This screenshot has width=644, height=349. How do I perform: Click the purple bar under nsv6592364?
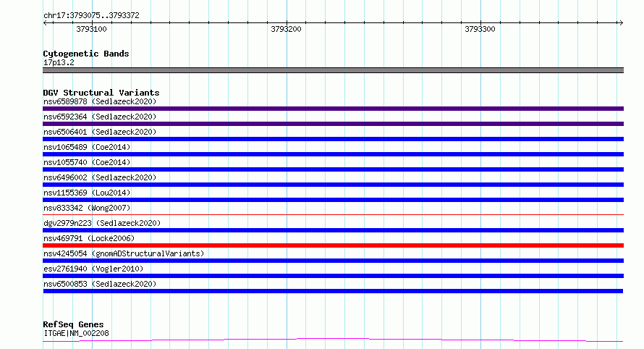(x=333, y=124)
